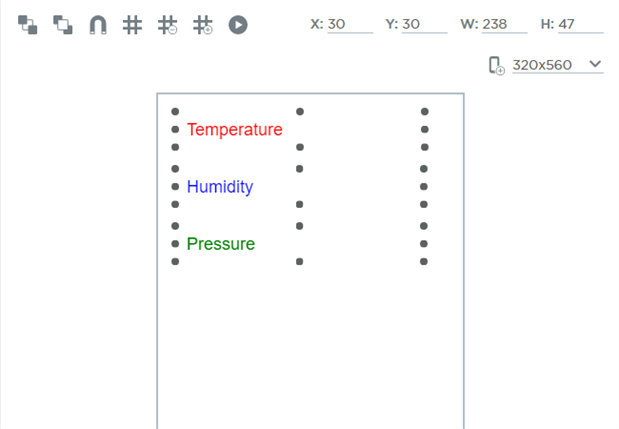Click the Y position input field
Screen dimensions: 619x429
[424, 24]
